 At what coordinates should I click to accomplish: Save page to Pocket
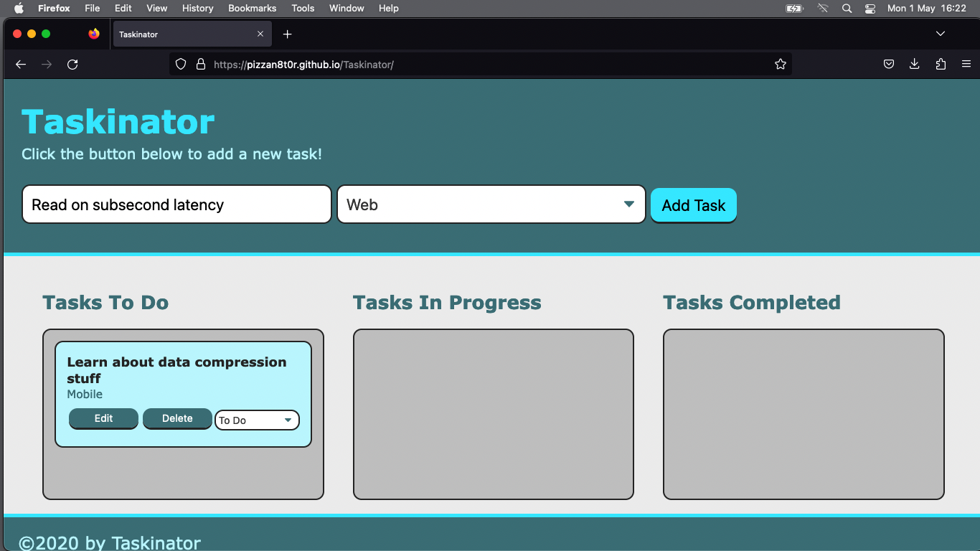[x=888, y=64]
